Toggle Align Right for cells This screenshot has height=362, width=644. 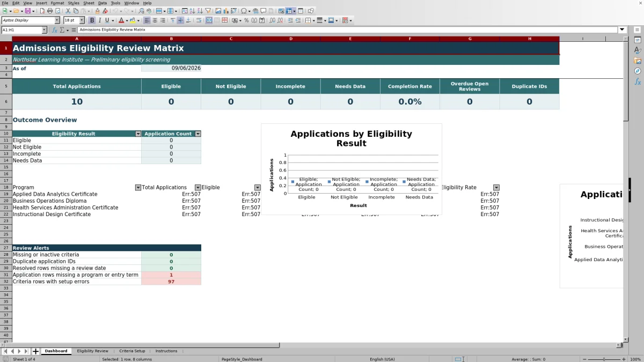click(x=163, y=20)
